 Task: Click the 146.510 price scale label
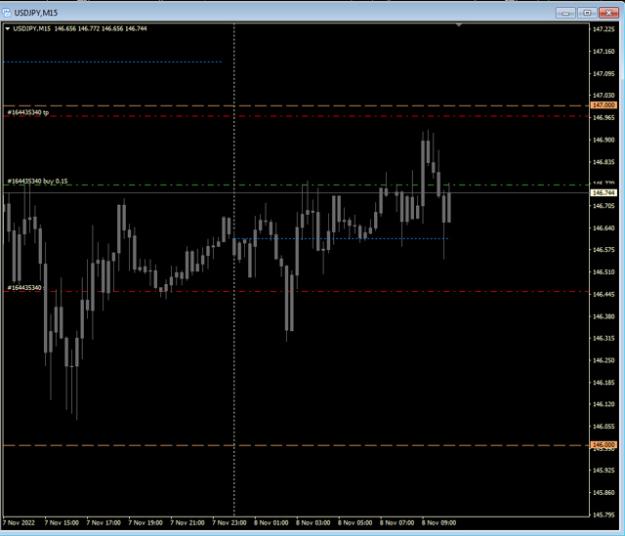(603, 272)
